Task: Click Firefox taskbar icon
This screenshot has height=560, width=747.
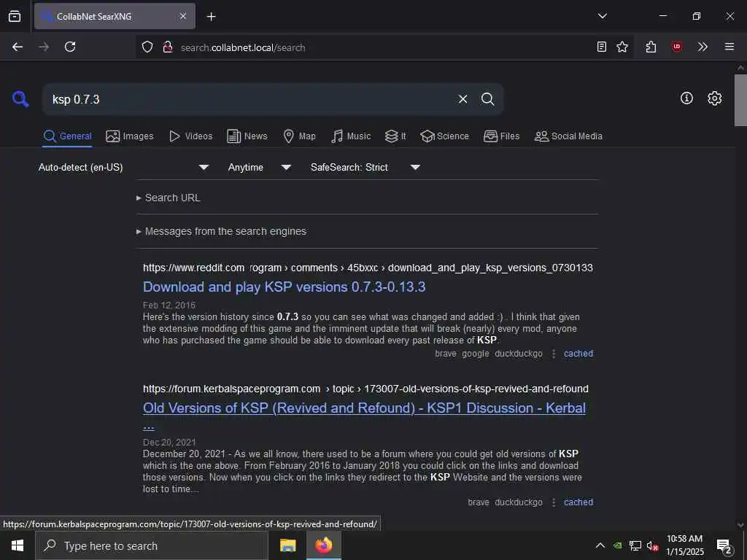Action: coord(323,545)
